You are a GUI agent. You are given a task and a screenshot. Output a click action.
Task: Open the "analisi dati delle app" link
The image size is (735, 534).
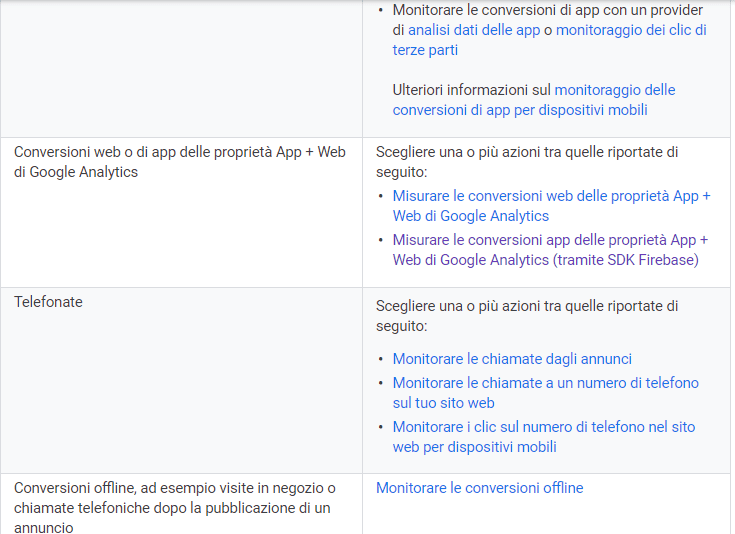coord(472,30)
